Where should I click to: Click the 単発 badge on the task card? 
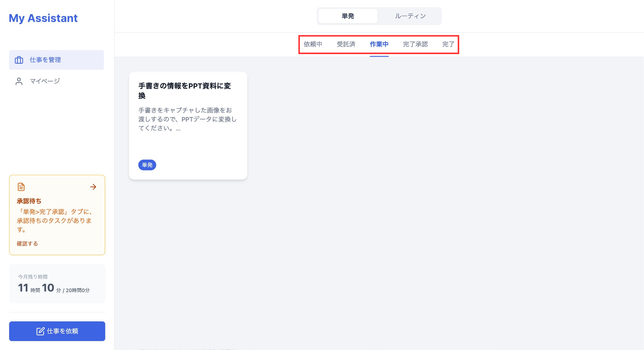147,165
